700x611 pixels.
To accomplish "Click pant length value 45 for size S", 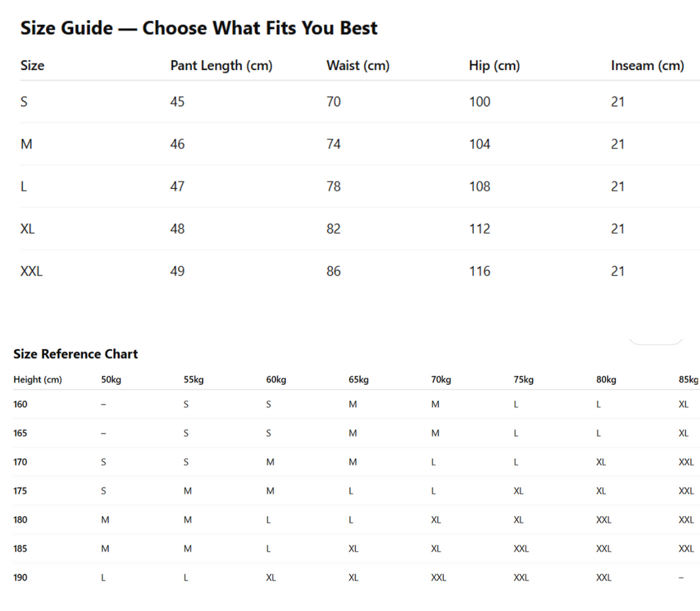I will click(177, 101).
